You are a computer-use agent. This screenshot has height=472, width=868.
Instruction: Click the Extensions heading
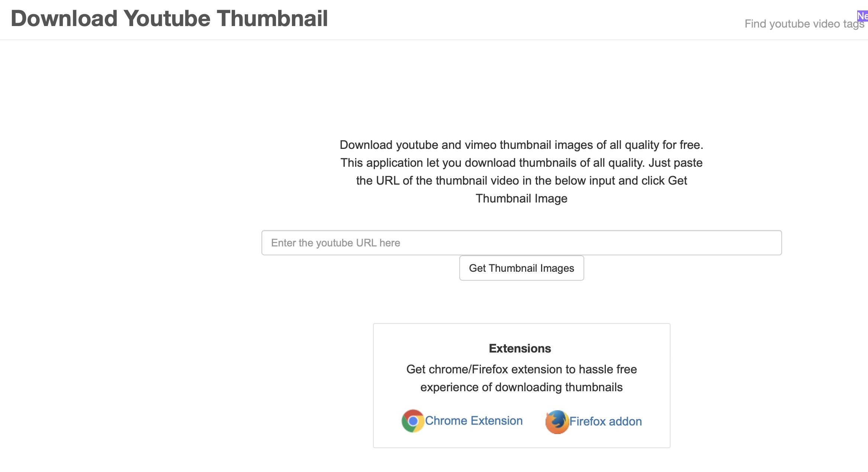(520, 348)
